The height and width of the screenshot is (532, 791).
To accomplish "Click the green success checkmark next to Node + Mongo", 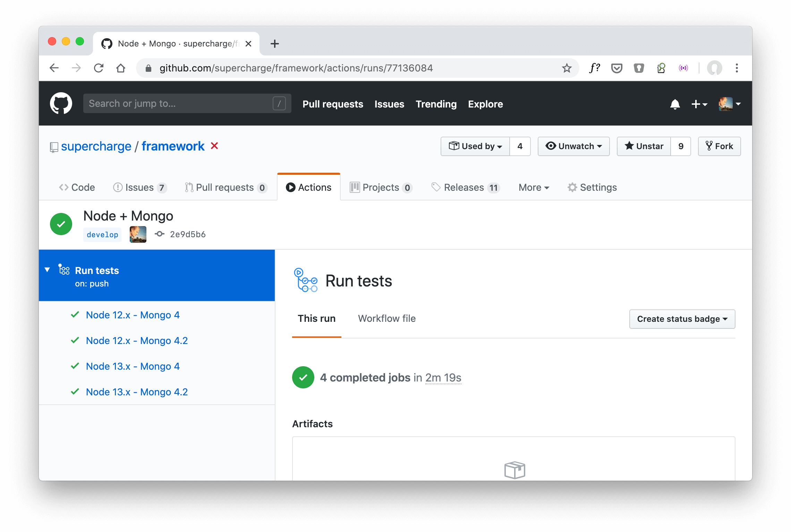I will [x=61, y=224].
